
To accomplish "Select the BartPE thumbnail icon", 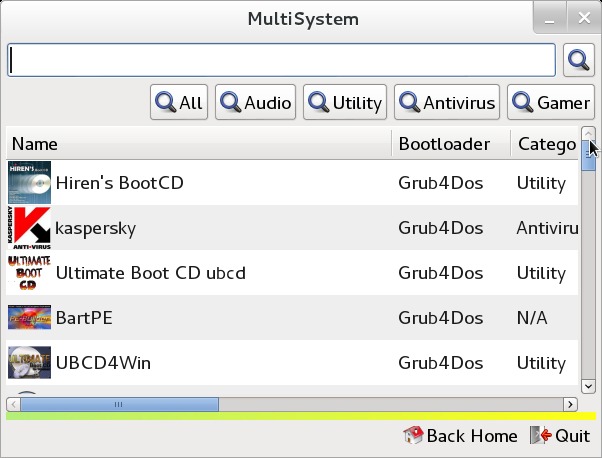I will point(30,317).
